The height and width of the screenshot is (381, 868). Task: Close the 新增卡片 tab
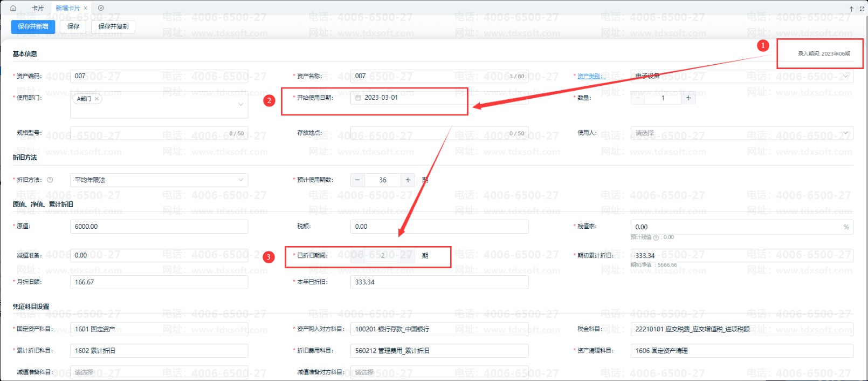point(85,8)
